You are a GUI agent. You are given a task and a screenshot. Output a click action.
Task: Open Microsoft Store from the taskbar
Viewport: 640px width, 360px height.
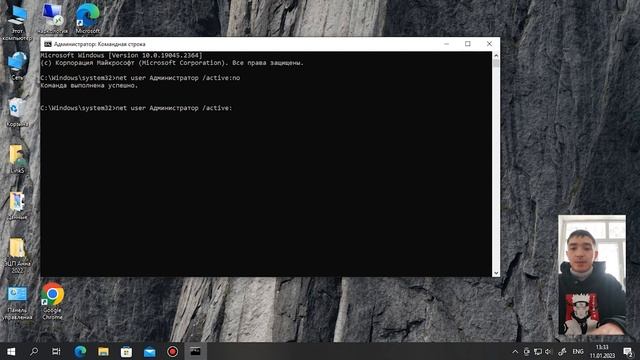tap(126, 351)
